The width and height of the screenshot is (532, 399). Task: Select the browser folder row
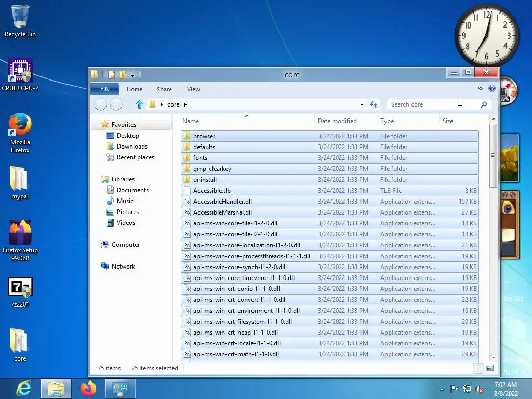[x=330, y=136]
